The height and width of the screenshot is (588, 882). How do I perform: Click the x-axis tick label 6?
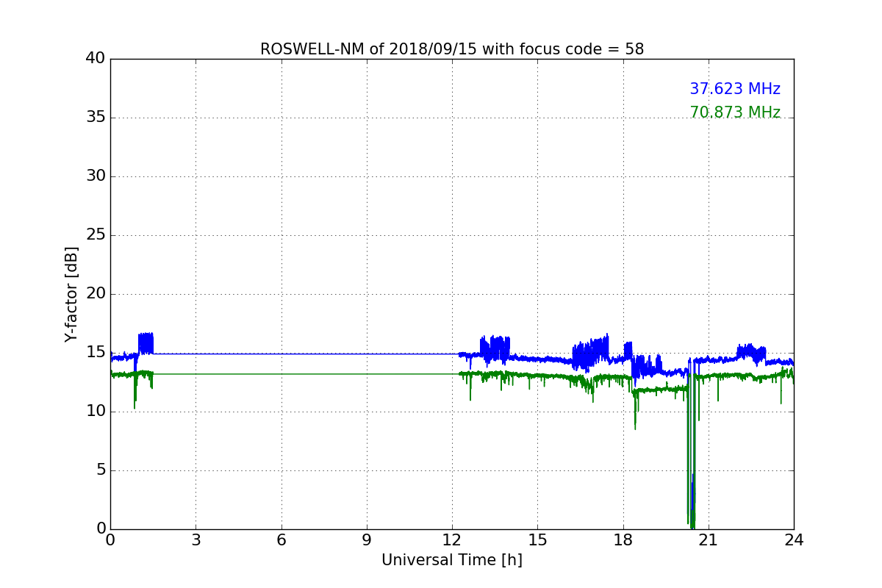pyautogui.click(x=281, y=540)
